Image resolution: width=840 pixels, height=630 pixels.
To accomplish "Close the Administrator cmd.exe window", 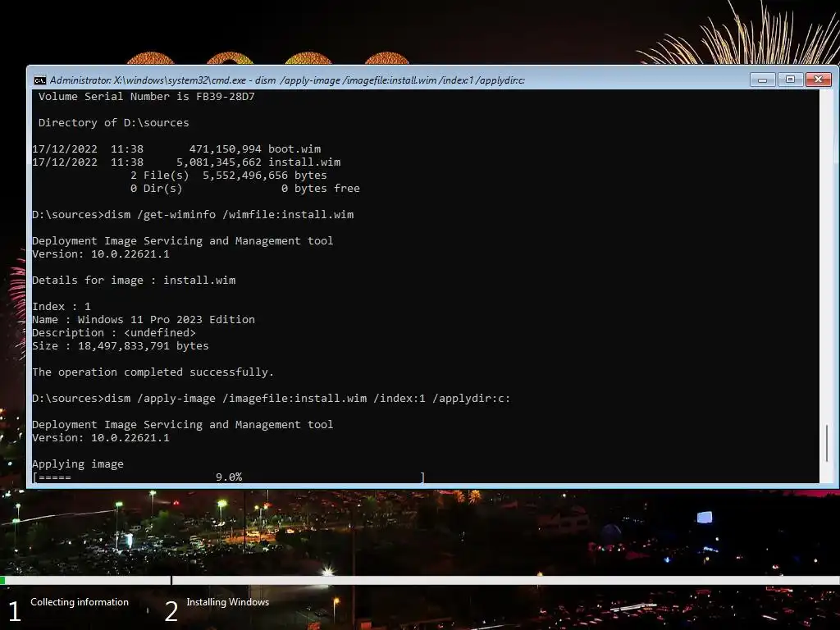I will pyautogui.click(x=818, y=80).
